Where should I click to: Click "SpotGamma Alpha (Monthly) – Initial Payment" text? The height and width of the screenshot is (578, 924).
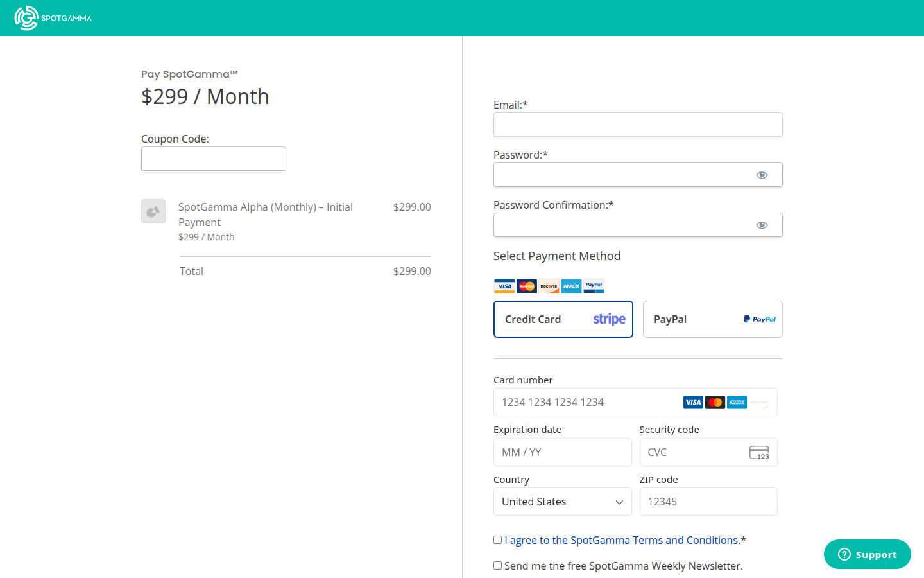coord(266,215)
